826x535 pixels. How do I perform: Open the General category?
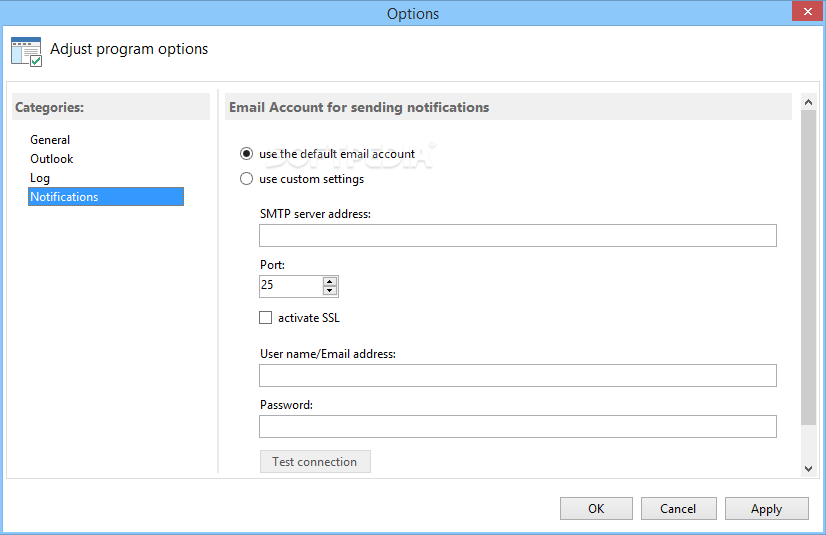coord(50,140)
